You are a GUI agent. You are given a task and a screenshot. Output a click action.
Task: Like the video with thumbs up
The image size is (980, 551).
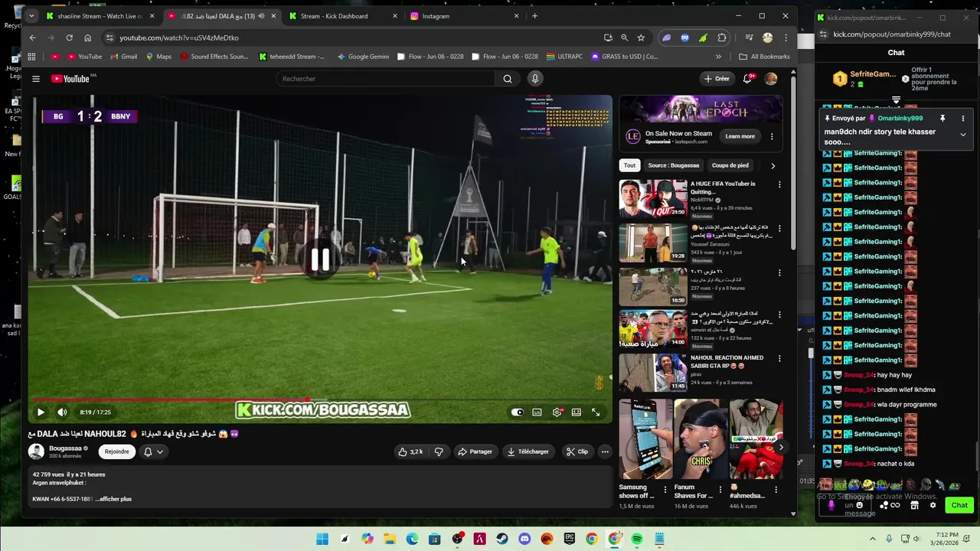pos(410,452)
